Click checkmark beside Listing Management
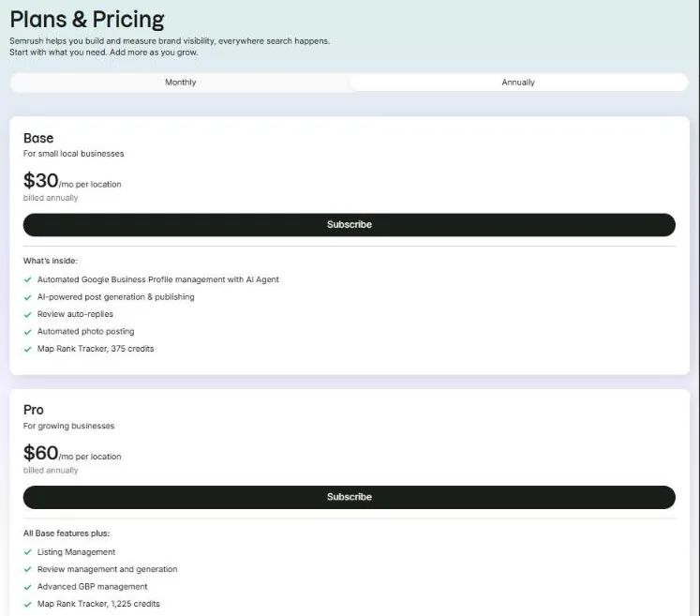 point(28,552)
